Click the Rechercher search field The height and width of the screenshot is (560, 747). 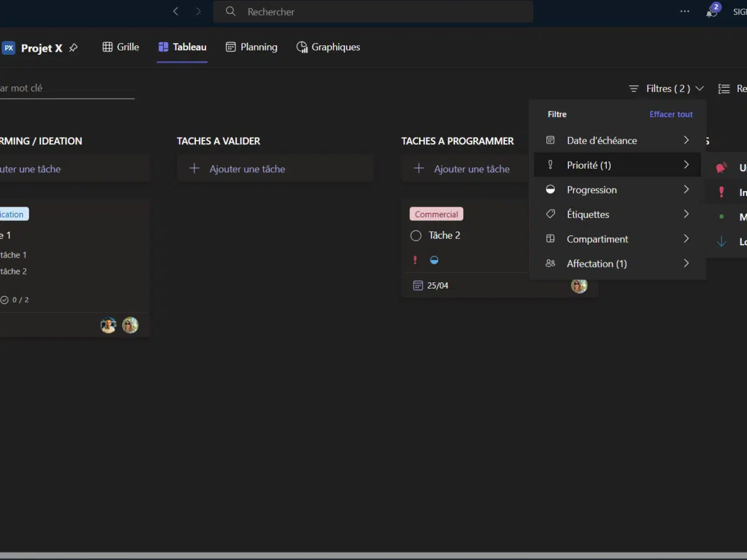(374, 12)
